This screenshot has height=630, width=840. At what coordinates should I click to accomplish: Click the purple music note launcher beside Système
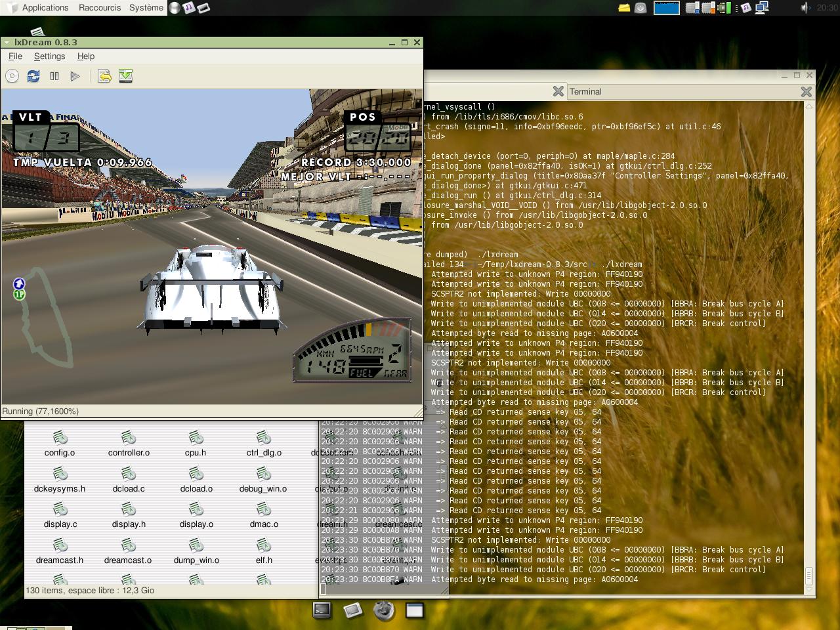click(189, 8)
